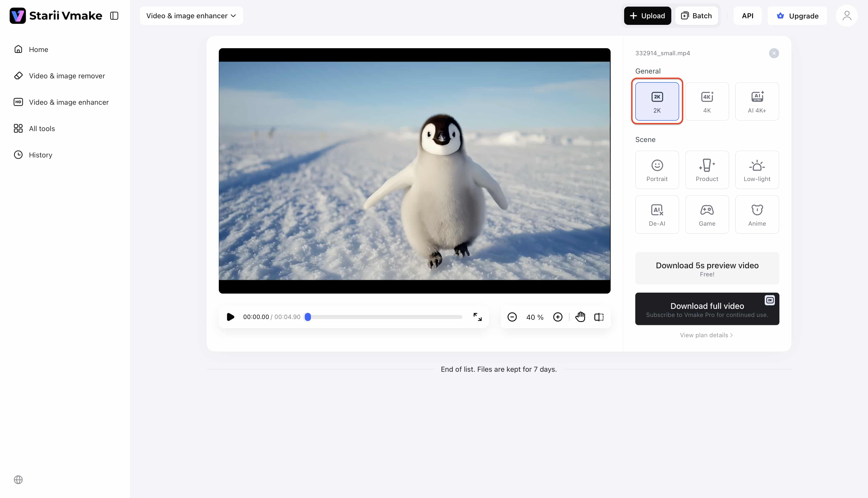Open the API page

pyautogui.click(x=747, y=16)
